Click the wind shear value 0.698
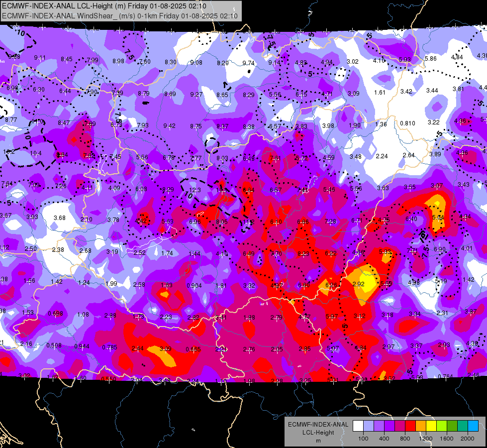The height and width of the screenshot is (448, 487). pyautogui.click(x=55, y=314)
